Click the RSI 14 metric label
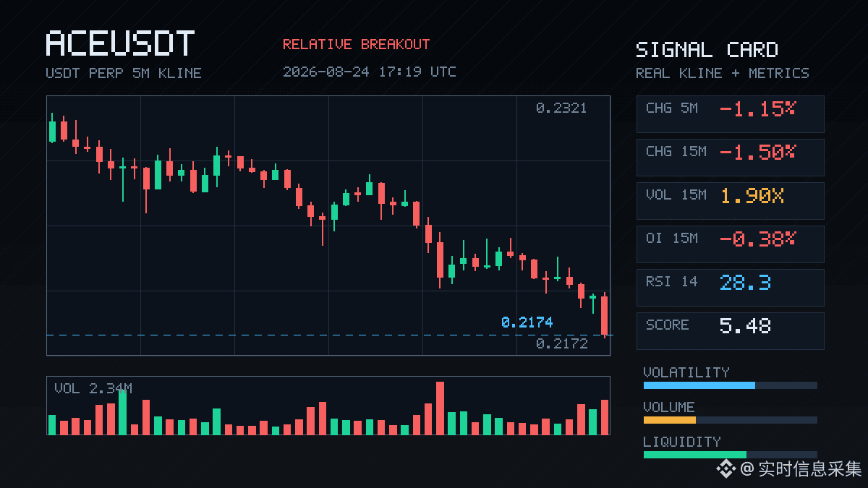This screenshot has height=488, width=868. (x=672, y=282)
